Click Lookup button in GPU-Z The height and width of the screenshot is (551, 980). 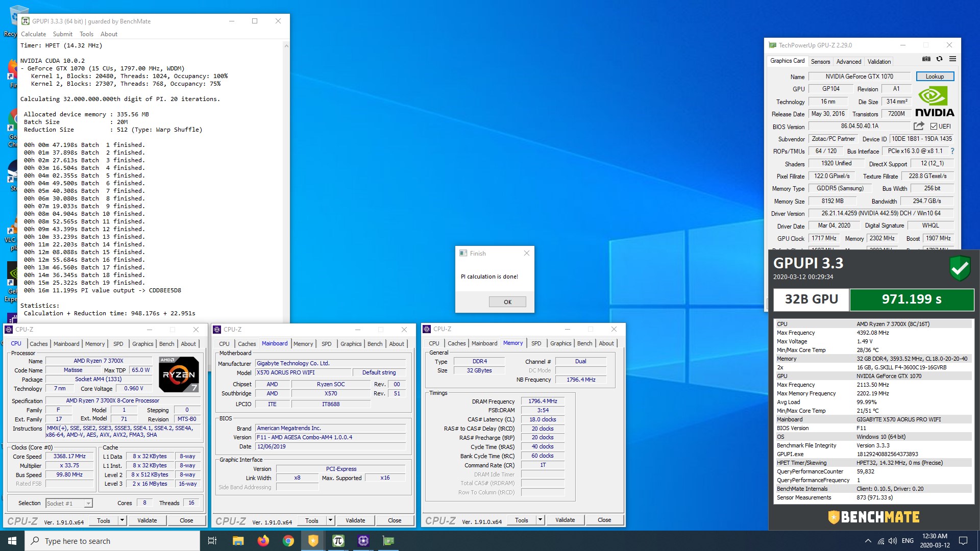click(x=935, y=76)
